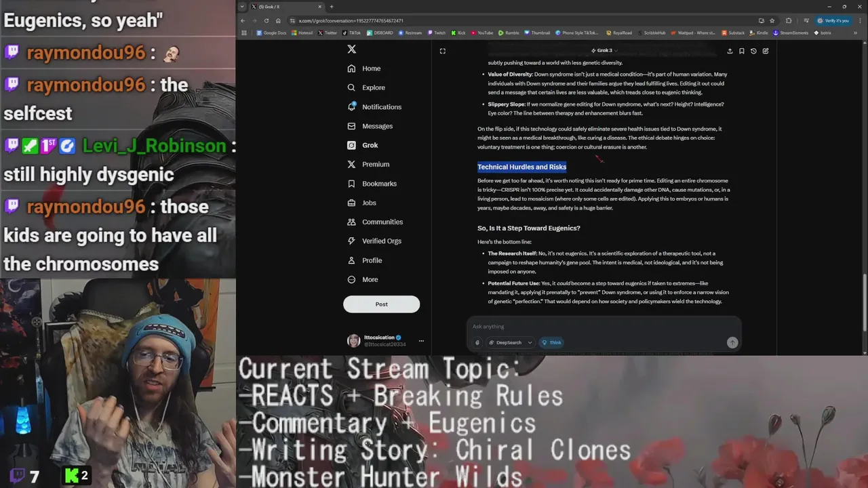Screen dimensions: 868x488
Task: Open the More menu in sidebar
Action: pos(362,279)
